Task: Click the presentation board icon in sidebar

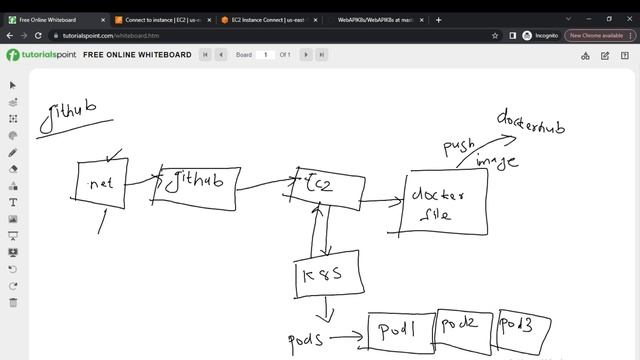Action: point(13,236)
